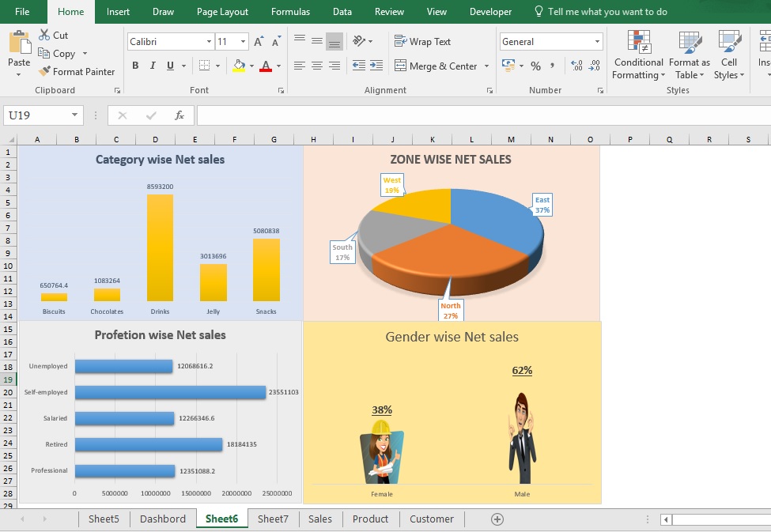Open the File menu
Screen dimensions: 771x532
pos(22,12)
